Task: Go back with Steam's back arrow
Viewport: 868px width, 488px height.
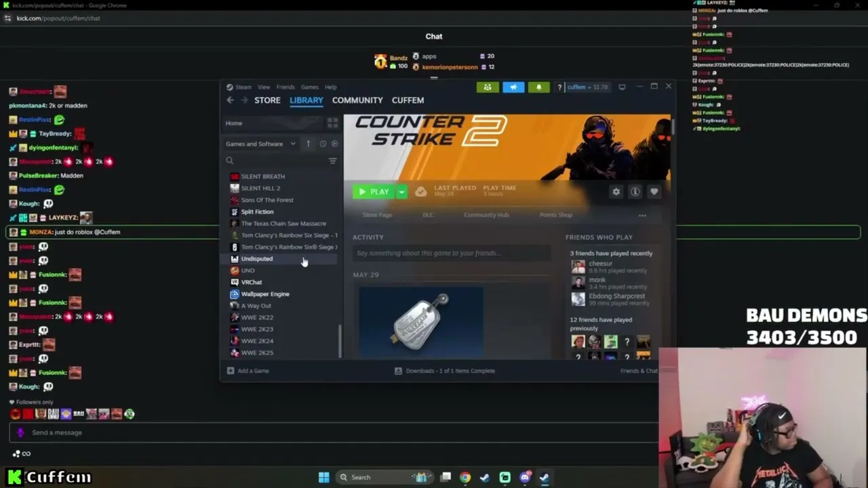Action: [230, 100]
